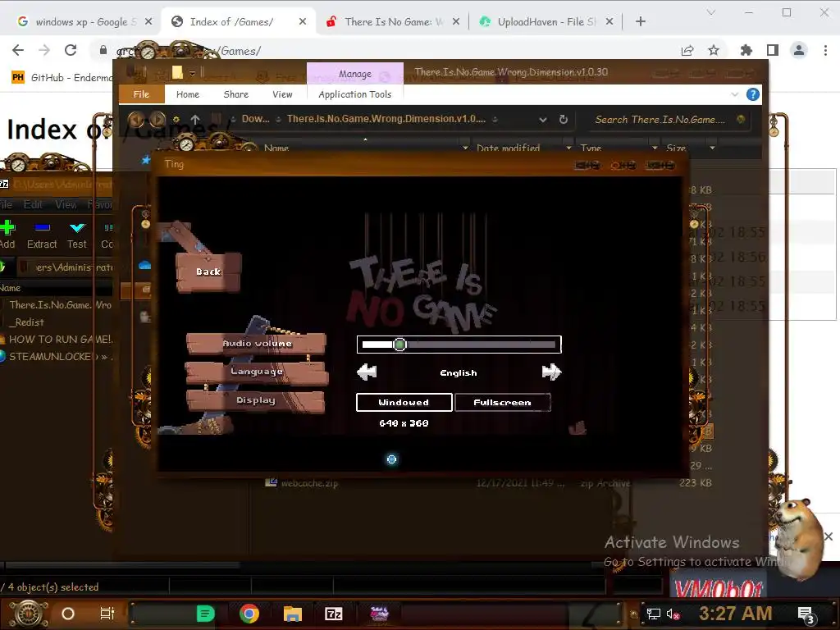Go back in Chrome
The image size is (840, 630).
pos(18,50)
